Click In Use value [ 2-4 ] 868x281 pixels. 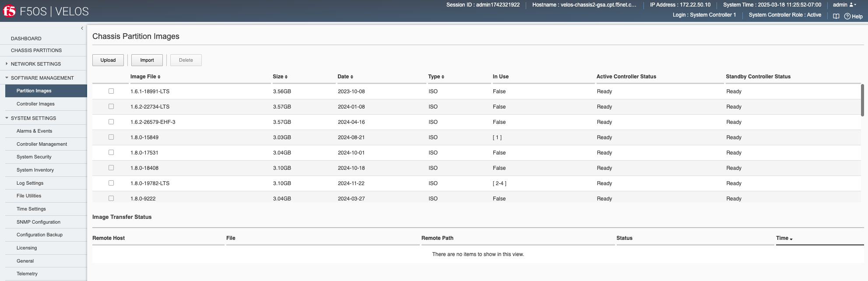point(499,183)
